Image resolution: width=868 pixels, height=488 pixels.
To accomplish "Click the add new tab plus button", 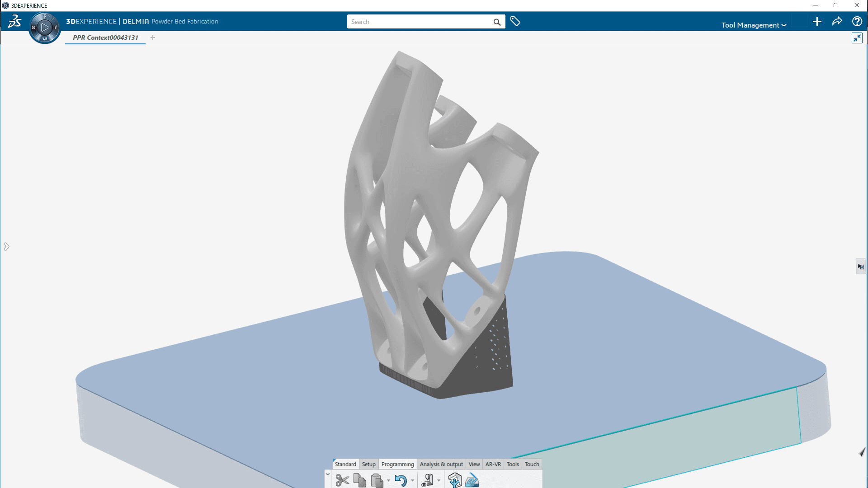I will [153, 38].
